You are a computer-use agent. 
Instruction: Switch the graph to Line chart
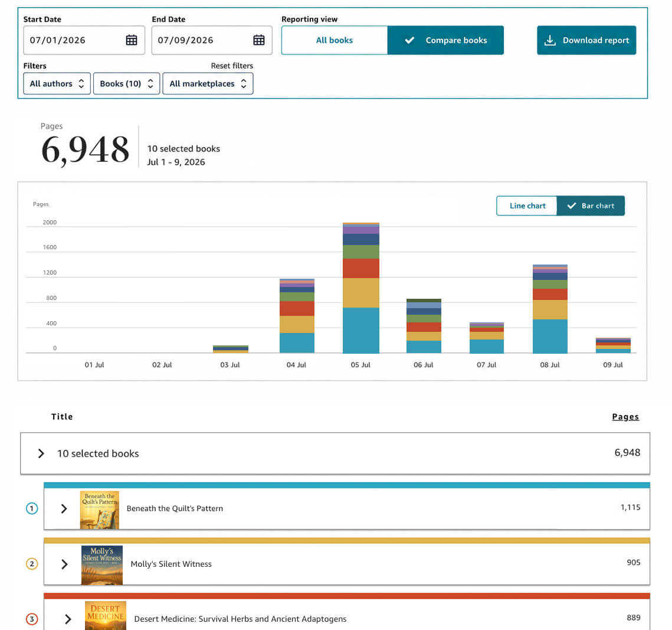click(x=527, y=206)
